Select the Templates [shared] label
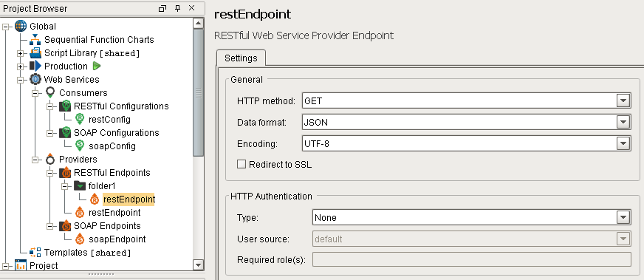Image resolution: width=644 pixels, height=280 pixels. click(88, 253)
